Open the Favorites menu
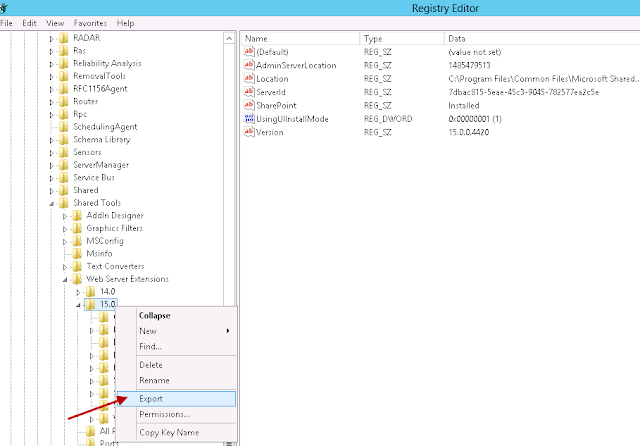640x446 pixels. point(90,23)
